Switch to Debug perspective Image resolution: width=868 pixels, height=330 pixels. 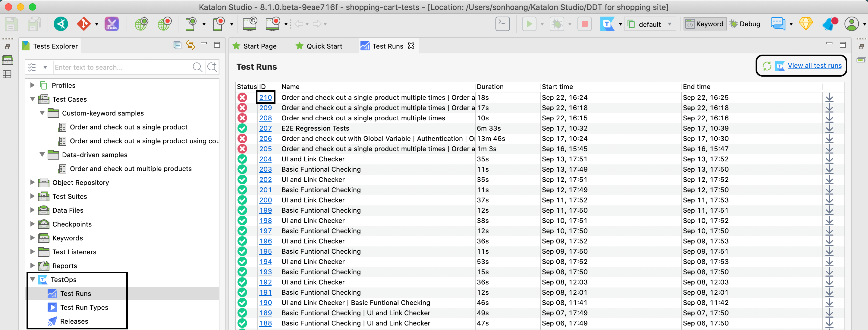(x=745, y=24)
